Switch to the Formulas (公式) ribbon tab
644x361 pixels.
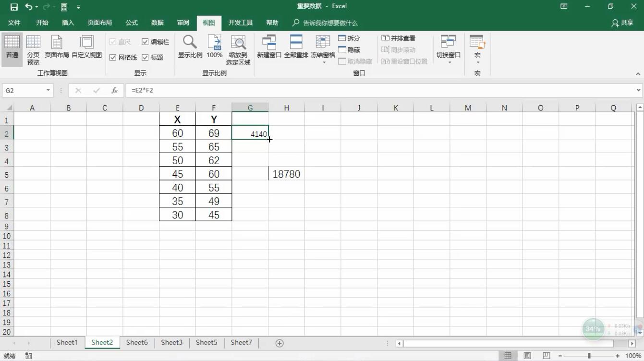[132, 23]
